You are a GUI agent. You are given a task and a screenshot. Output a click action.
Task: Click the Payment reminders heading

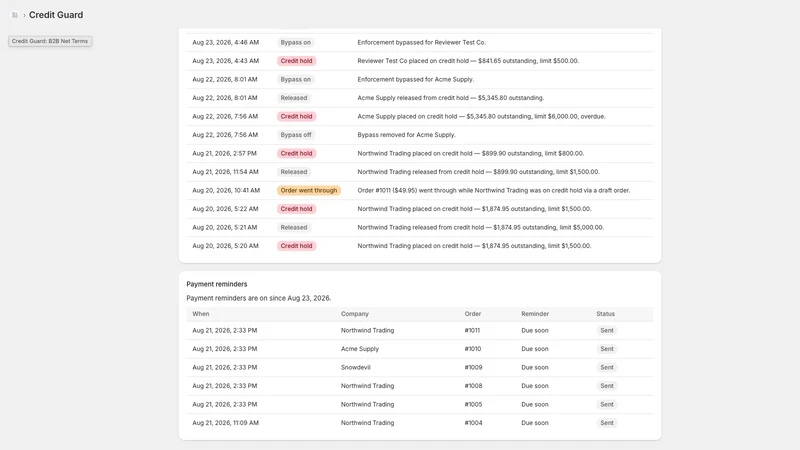[x=216, y=284]
